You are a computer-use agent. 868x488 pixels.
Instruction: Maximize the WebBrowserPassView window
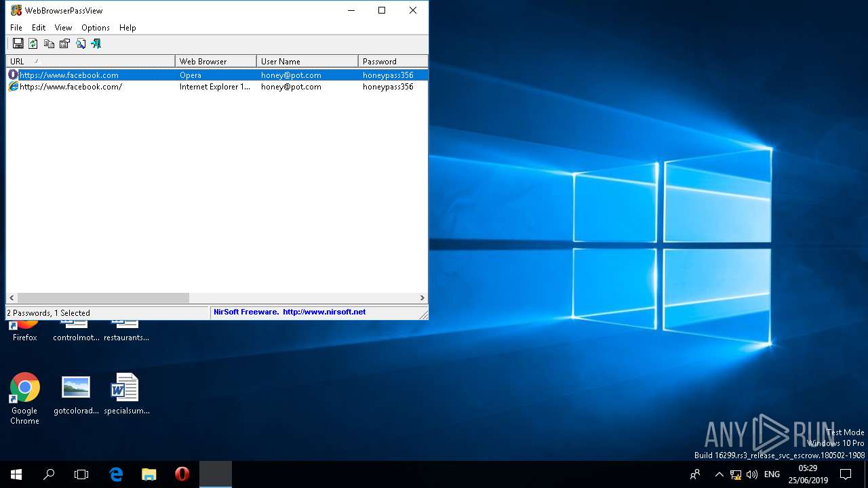[x=382, y=10]
